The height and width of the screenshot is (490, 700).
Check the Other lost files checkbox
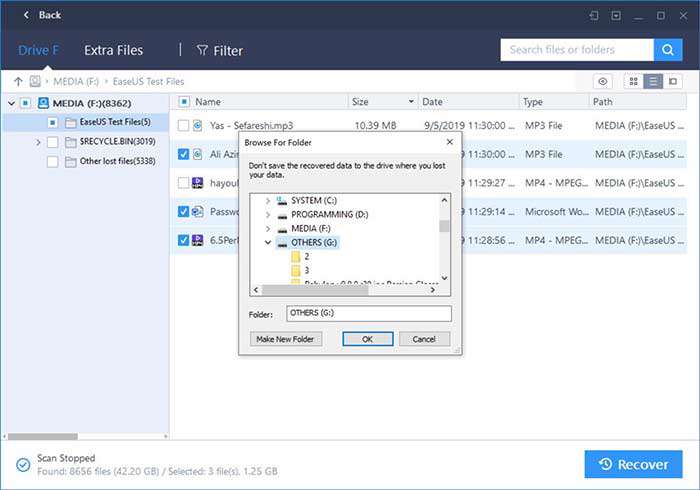[x=53, y=162]
